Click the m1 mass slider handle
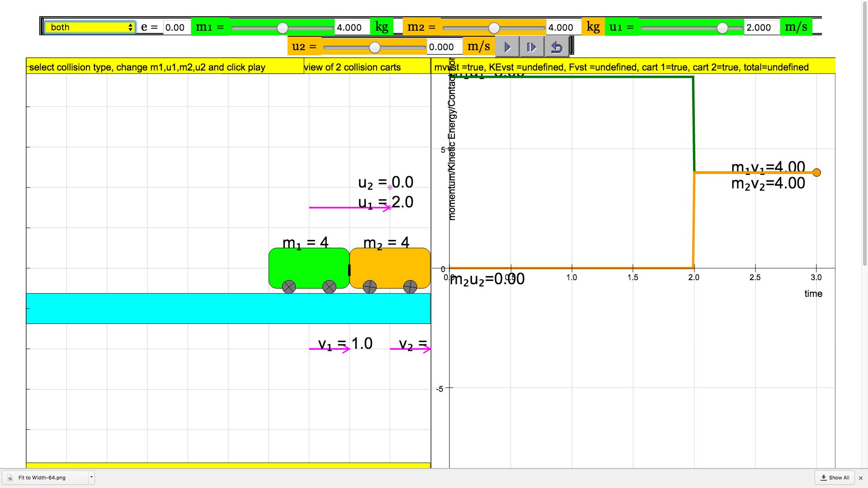 pos(283,28)
